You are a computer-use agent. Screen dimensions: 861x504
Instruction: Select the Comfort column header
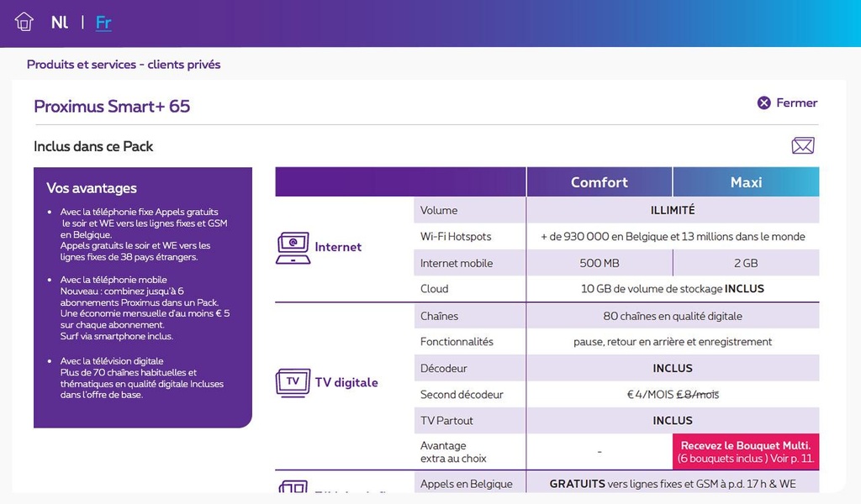[x=599, y=182]
